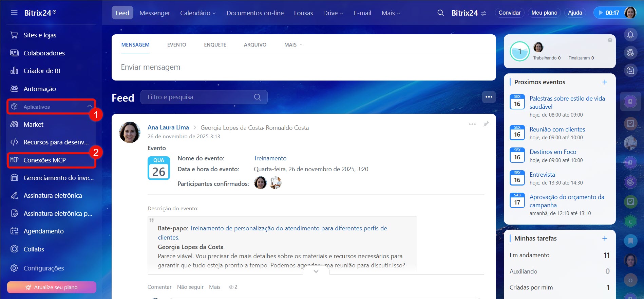Expand the event description chevron
Viewport: 644px width, 299px height.
(x=316, y=271)
